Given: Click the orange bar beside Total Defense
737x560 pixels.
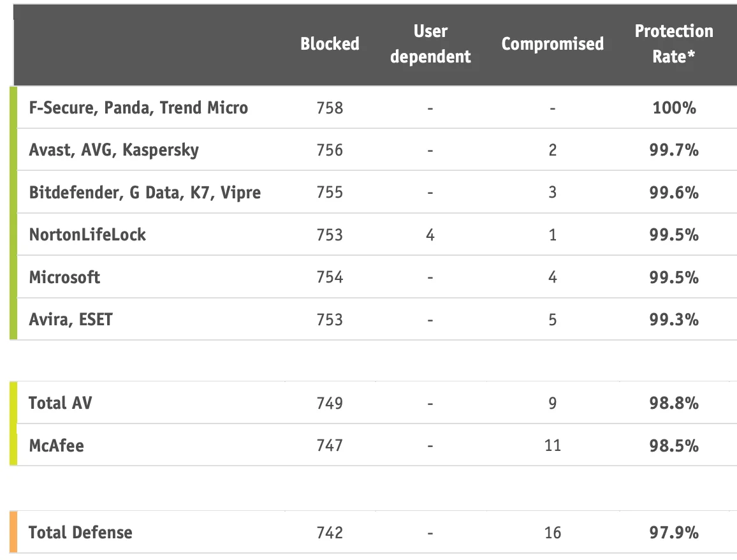Looking at the screenshot, I should [x=13, y=532].
